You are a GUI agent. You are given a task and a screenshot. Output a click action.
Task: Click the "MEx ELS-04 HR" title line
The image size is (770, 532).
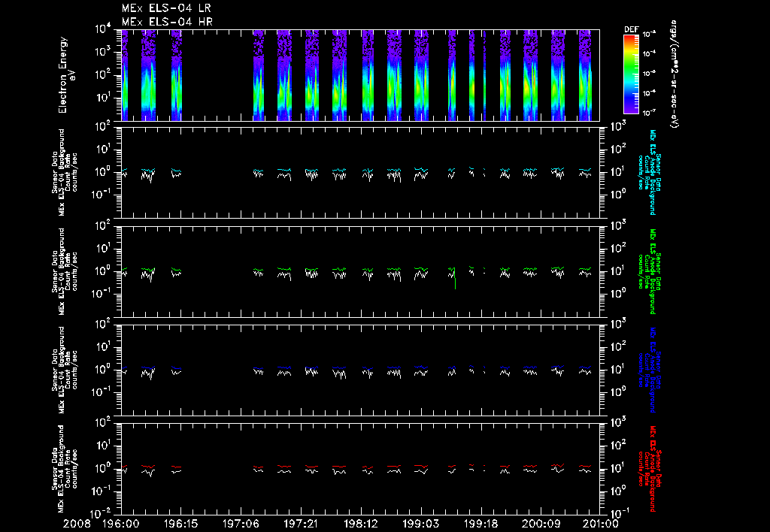[167, 22]
